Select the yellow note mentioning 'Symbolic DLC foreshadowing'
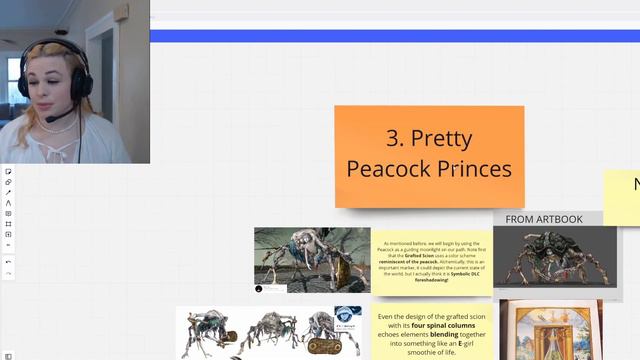The width and height of the screenshot is (640, 360). coord(432,263)
